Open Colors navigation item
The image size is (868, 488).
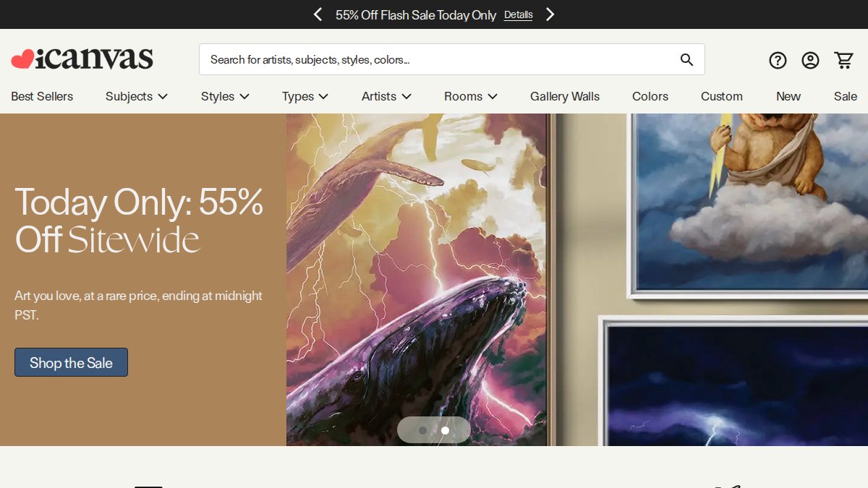[x=650, y=96]
